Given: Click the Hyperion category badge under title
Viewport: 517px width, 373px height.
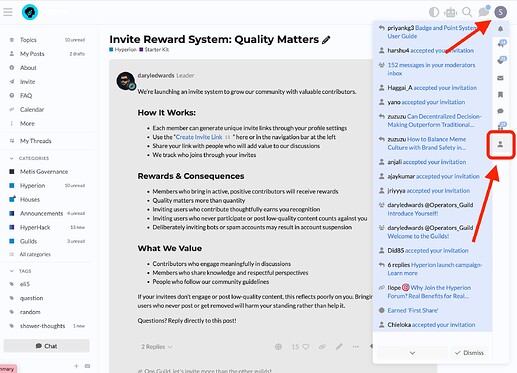Looking at the screenshot, I should [123, 50].
